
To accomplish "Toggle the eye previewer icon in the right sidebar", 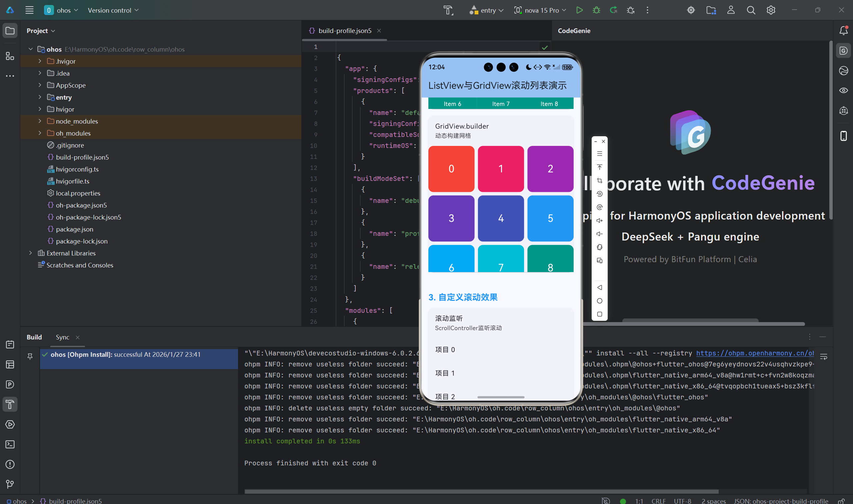I will click(843, 90).
